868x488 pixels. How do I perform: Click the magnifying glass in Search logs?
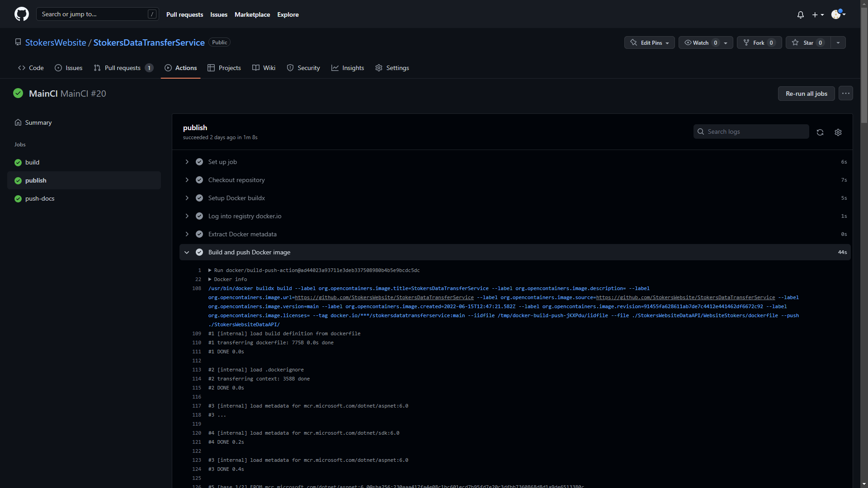[x=701, y=131]
